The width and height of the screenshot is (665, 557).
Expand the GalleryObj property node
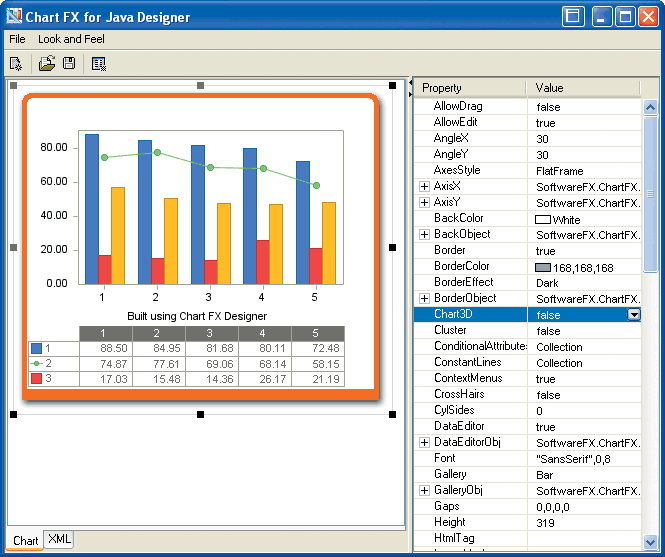[x=424, y=490]
